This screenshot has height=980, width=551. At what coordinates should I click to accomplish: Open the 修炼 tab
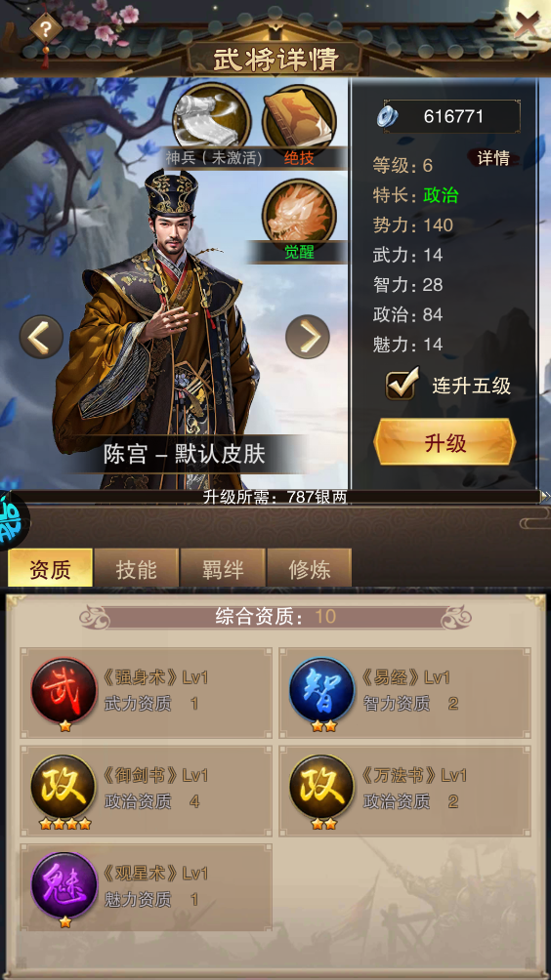click(x=309, y=569)
